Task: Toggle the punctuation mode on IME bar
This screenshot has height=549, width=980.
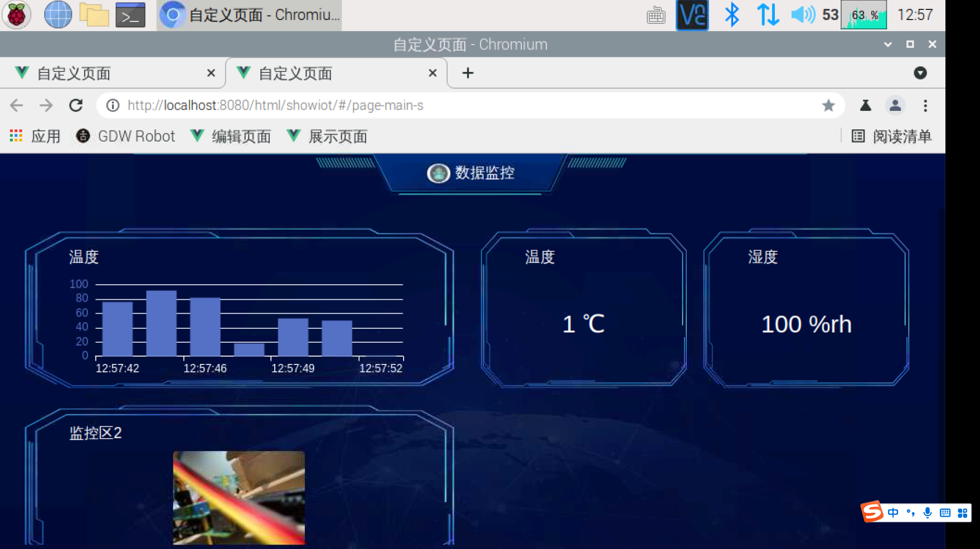Action: [x=911, y=513]
